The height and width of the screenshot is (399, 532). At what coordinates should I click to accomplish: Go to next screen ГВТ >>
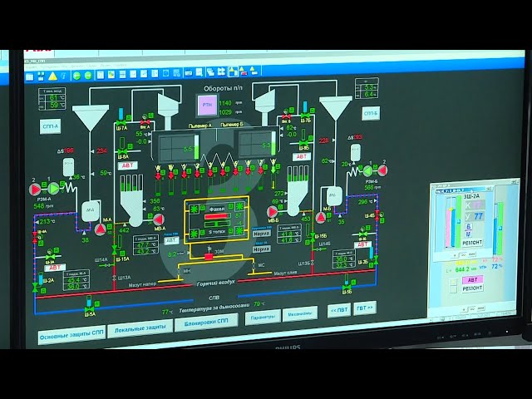pyautogui.click(x=364, y=308)
